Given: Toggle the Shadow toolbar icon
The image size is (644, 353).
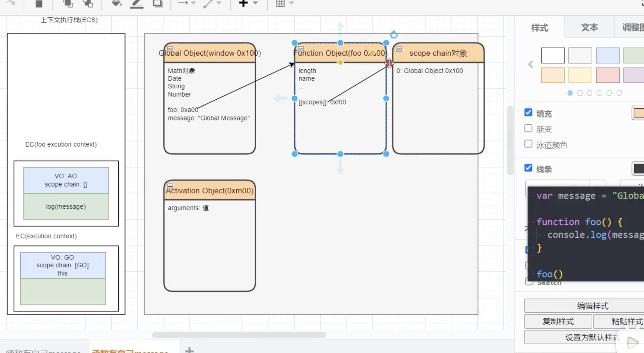Looking at the screenshot, I should 158,4.
